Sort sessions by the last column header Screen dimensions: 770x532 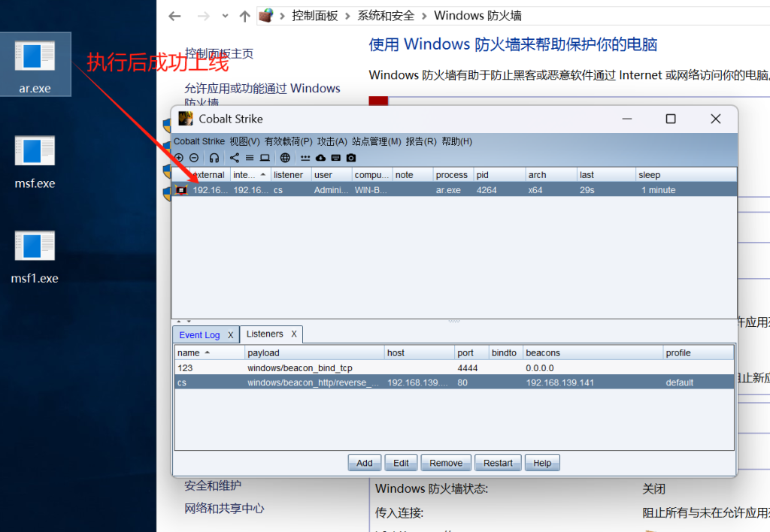pyautogui.click(x=606, y=175)
